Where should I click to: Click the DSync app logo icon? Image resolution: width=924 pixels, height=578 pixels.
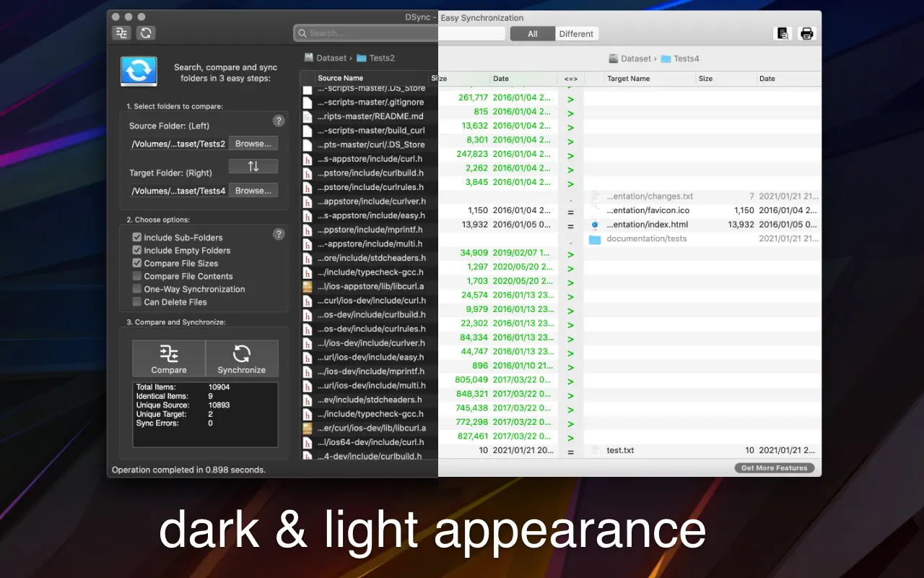139,72
